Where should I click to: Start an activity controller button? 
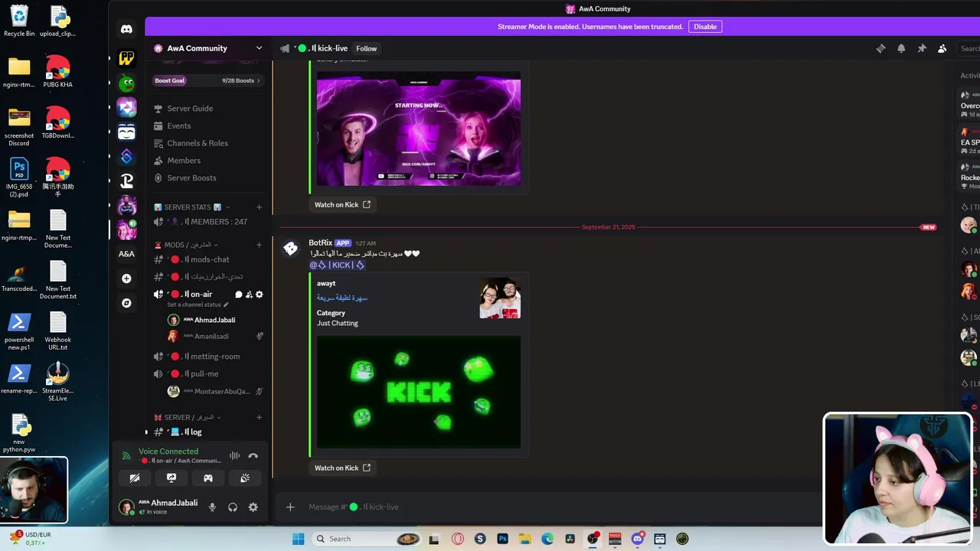pyautogui.click(x=208, y=478)
